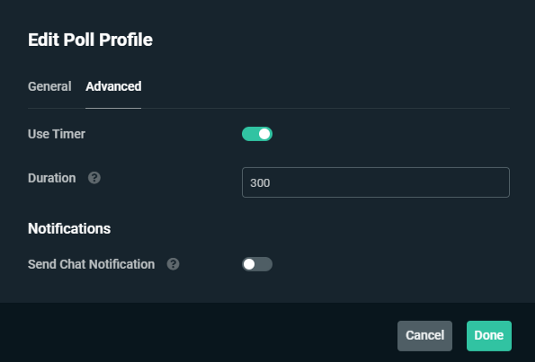Click the underlined active Advanced tab
535x362 pixels.
[113, 87]
